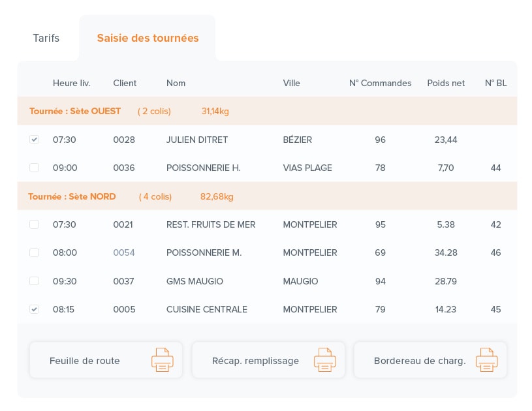Click the printer icon on Récap. remplissage
The image size is (532, 411).
[x=324, y=359]
